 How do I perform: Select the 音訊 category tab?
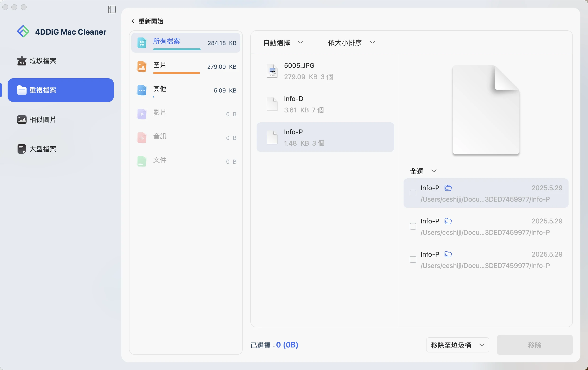(186, 138)
